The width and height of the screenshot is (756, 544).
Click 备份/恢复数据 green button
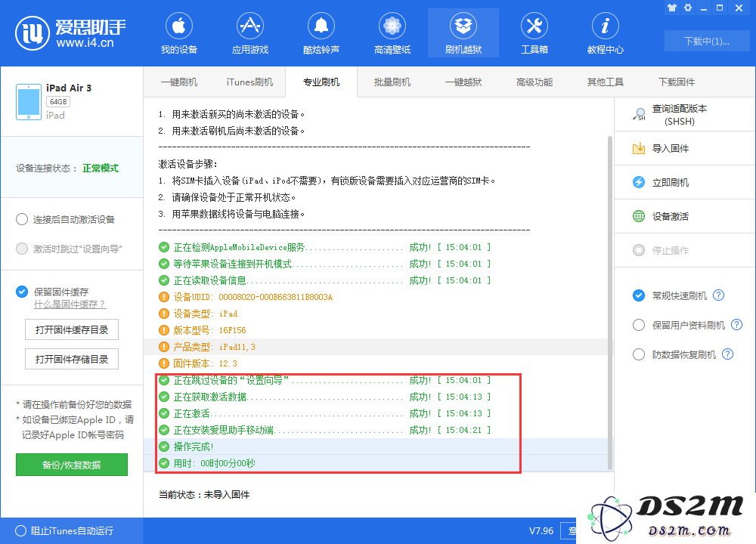(72, 465)
